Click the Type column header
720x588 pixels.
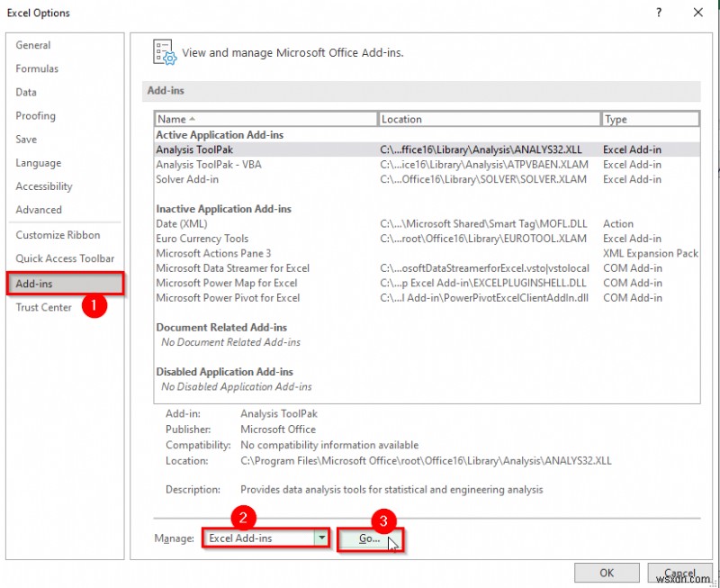click(x=618, y=119)
